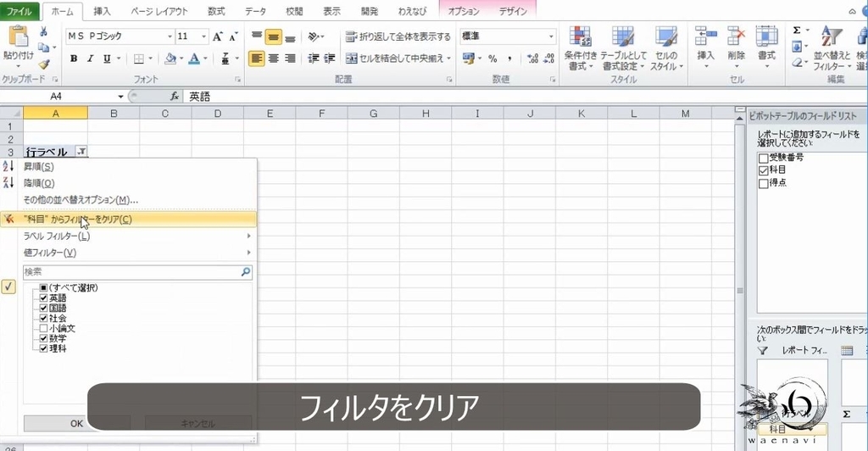Viewport: 868px width, 451px height.
Task: Click the Paste (貼り付け) clipboard icon
Action: coord(18,36)
